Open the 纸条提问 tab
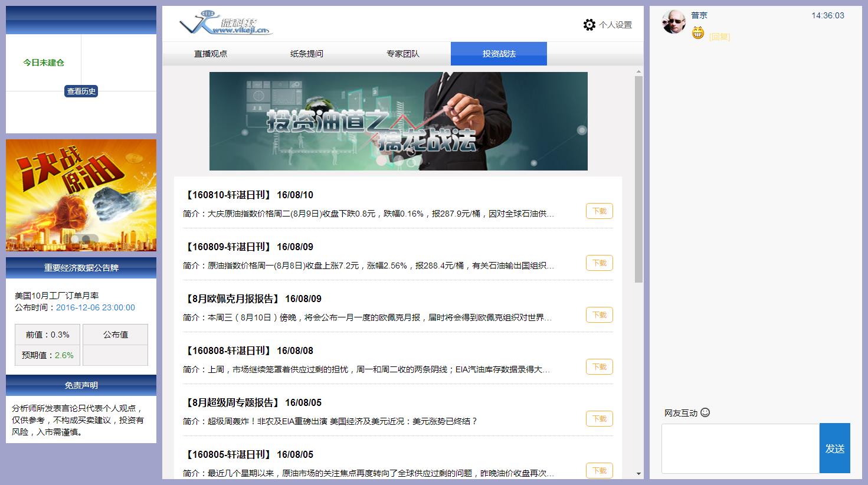 [307, 54]
